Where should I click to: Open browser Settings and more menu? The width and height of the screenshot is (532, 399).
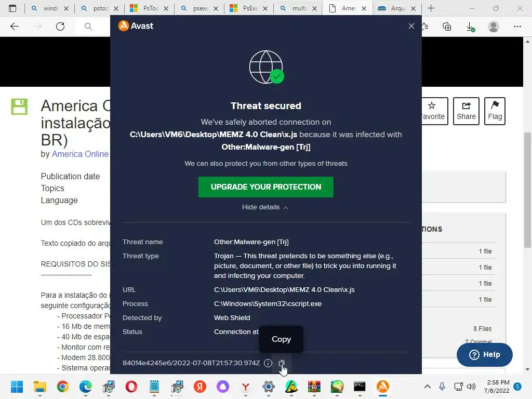(x=517, y=26)
